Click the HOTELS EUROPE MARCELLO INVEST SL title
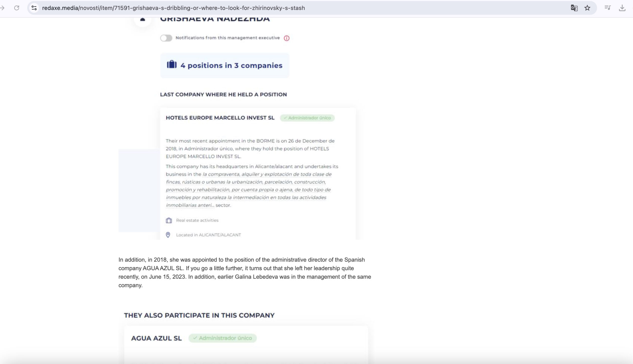The height and width of the screenshot is (364, 633). tap(220, 118)
